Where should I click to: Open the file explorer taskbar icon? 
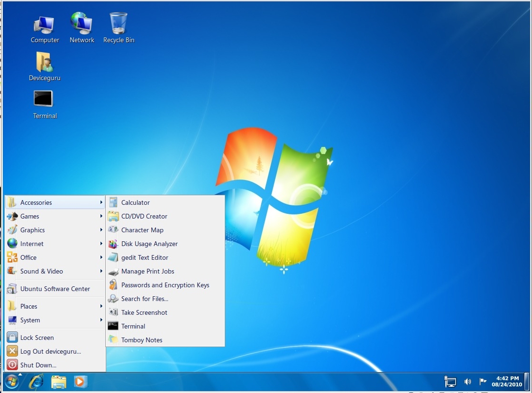58,382
